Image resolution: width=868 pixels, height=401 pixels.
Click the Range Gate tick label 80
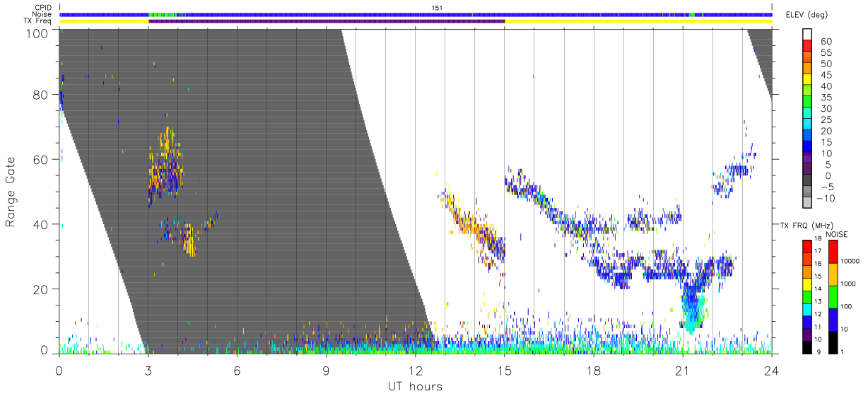click(x=42, y=95)
